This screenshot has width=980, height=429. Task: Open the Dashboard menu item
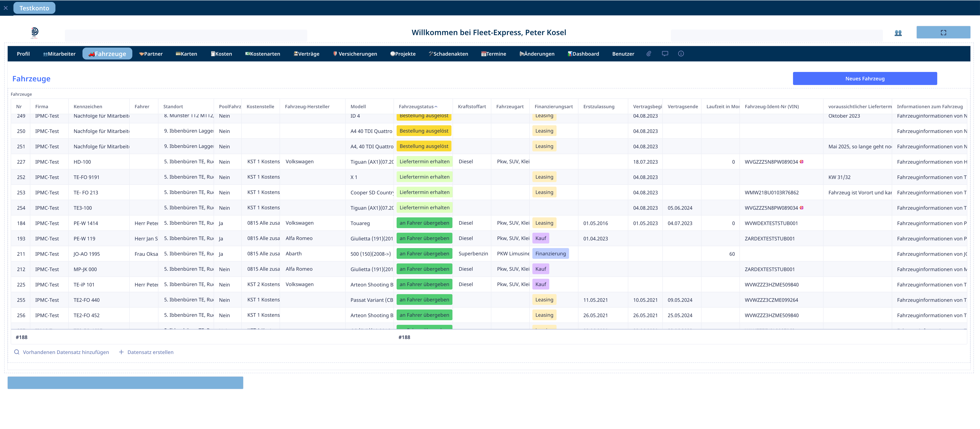[x=583, y=54]
